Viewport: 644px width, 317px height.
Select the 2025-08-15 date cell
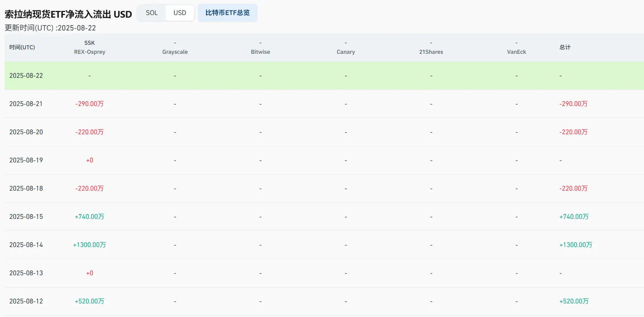(x=26, y=217)
